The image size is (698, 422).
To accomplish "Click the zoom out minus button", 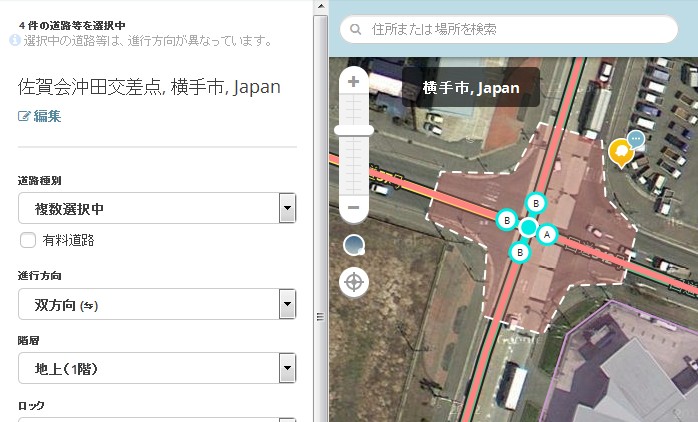I will click(x=353, y=209).
